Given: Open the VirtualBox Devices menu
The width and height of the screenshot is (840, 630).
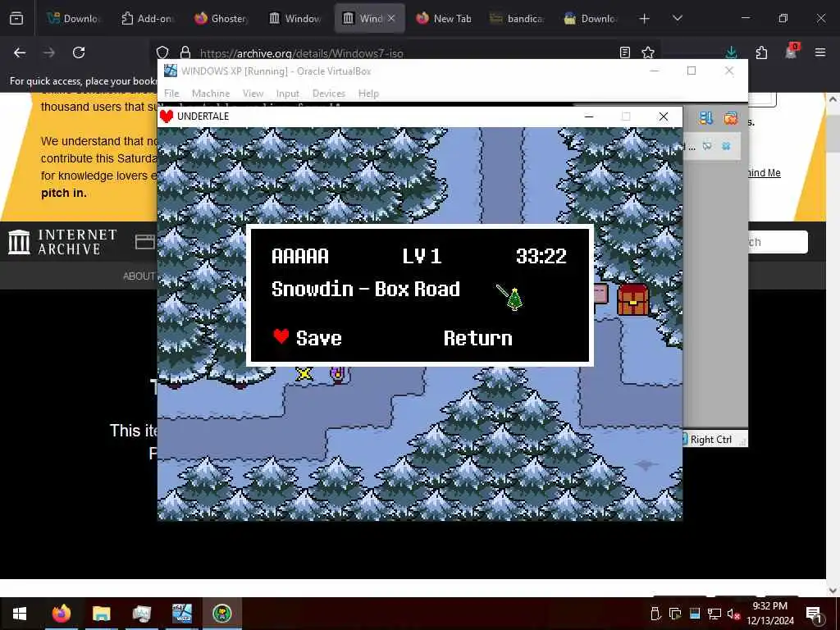Looking at the screenshot, I should (328, 94).
